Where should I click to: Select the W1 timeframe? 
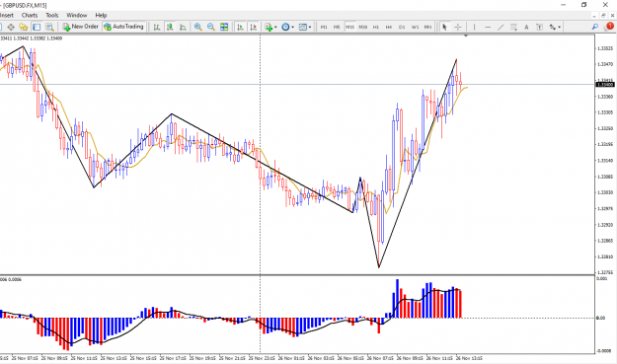(x=416, y=27)
